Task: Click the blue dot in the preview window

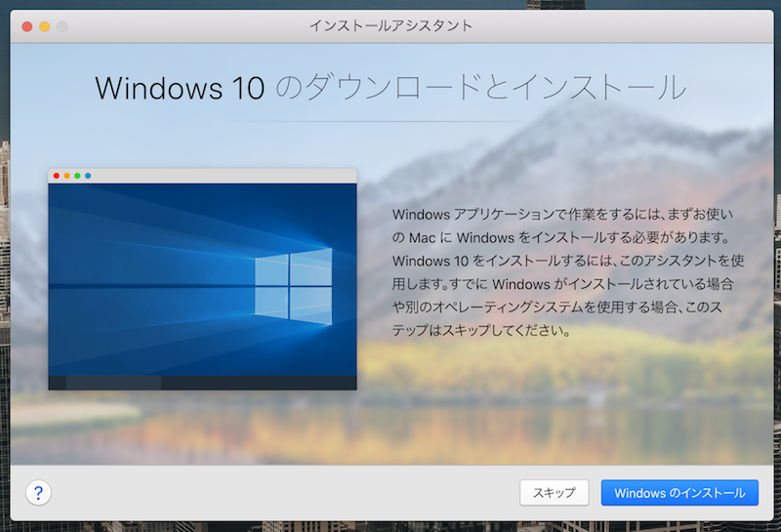Action: tap(88, 176)
